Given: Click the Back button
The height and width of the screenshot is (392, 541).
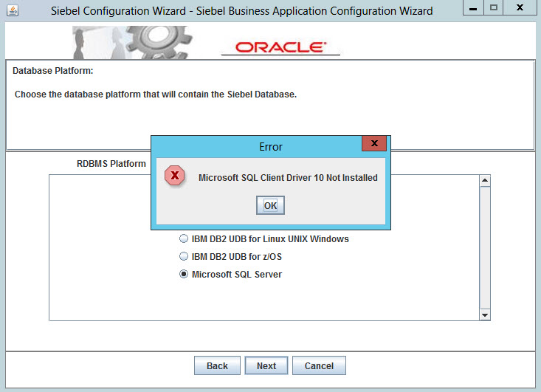Looking at the screenshot, I should point(217,365).
